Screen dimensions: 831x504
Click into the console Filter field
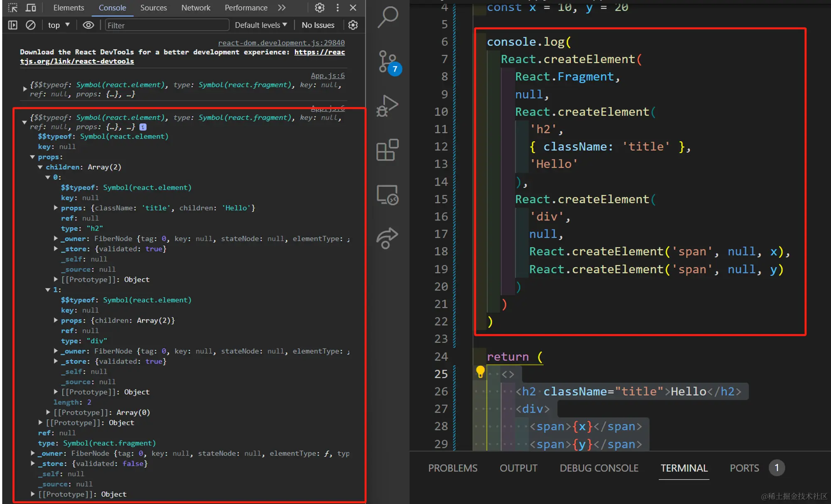point(166,25)
